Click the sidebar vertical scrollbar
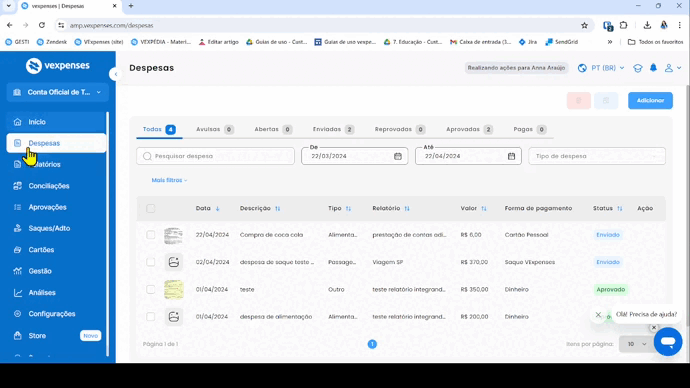This screenshot has width=690, height=388. coord(108,233)
